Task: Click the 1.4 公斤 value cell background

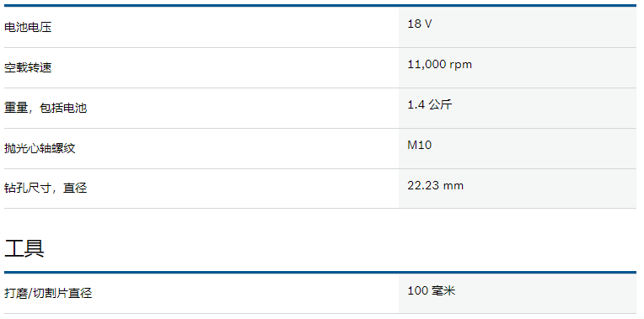Action: (518, 108)
